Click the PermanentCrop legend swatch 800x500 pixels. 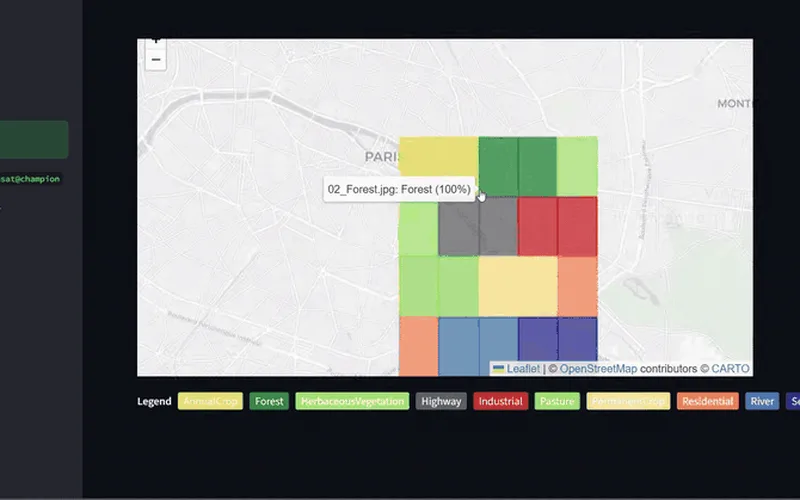point(628,401)
